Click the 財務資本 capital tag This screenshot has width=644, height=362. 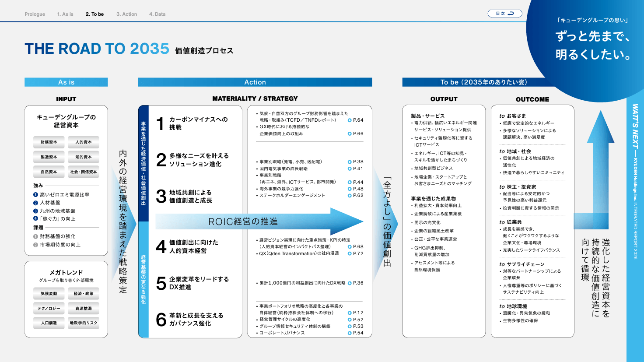(x=49, y=142)
